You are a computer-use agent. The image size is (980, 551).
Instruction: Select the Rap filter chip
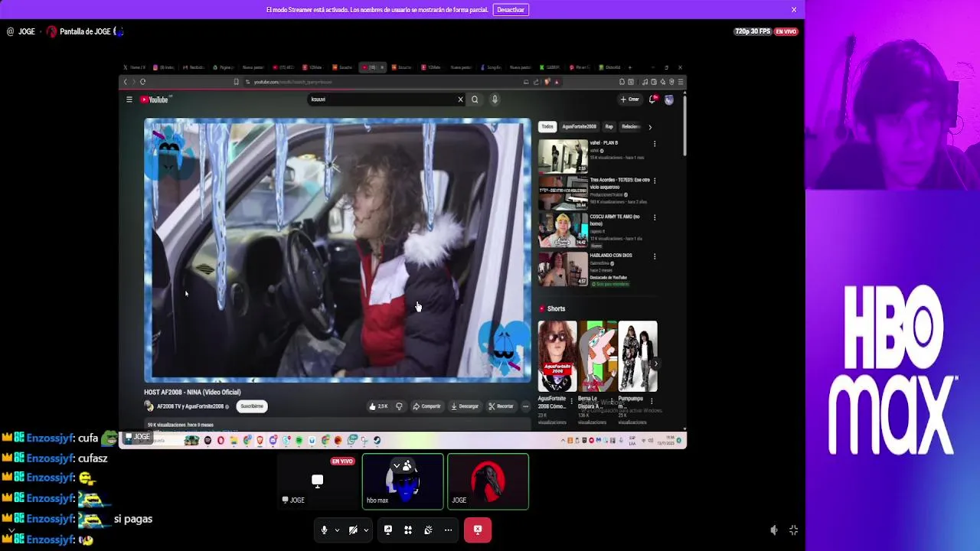[609, 126]
